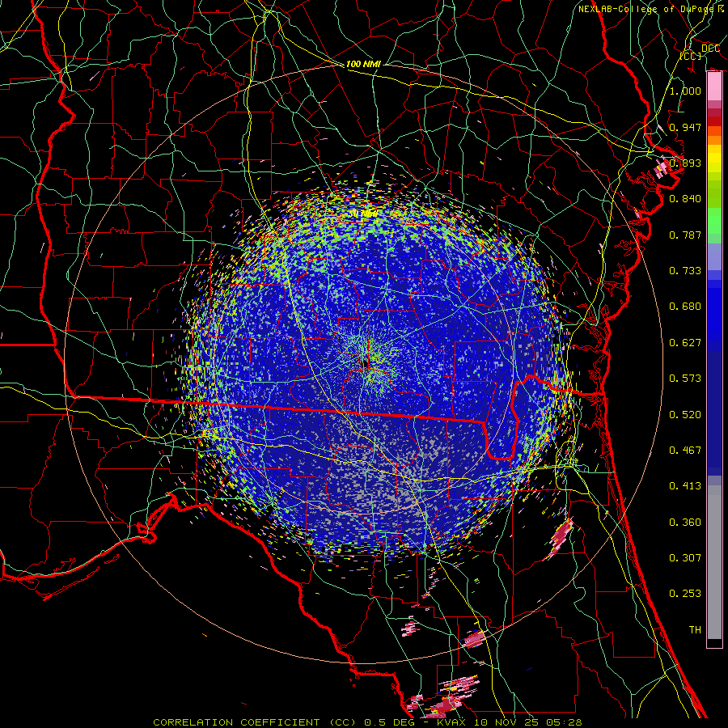Click the radar site center of the sweep
Viewport: 728px width, 728px height.
365,365
